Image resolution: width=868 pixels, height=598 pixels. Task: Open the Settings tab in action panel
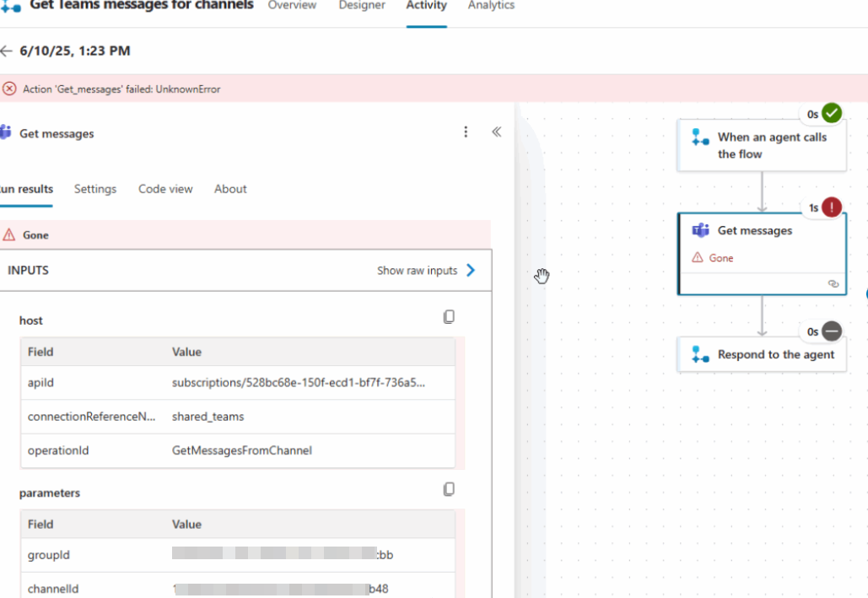click(x=95, y=189)
